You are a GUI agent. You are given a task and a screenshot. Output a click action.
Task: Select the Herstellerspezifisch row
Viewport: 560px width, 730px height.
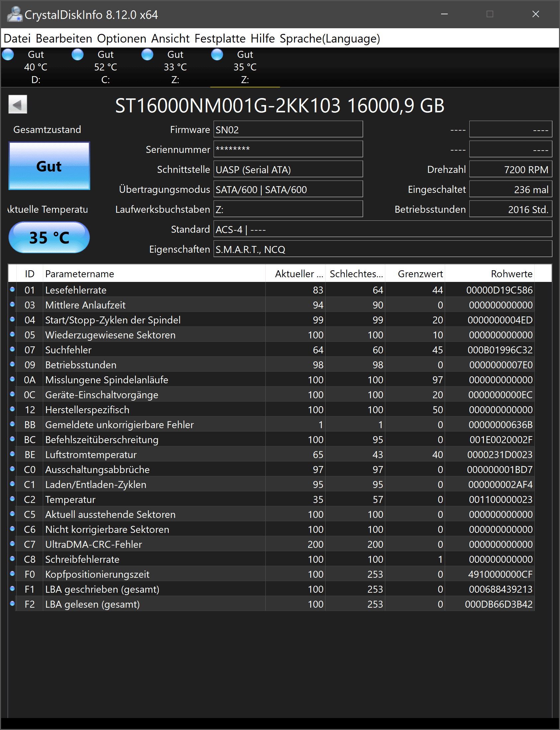tap(271, 409)
